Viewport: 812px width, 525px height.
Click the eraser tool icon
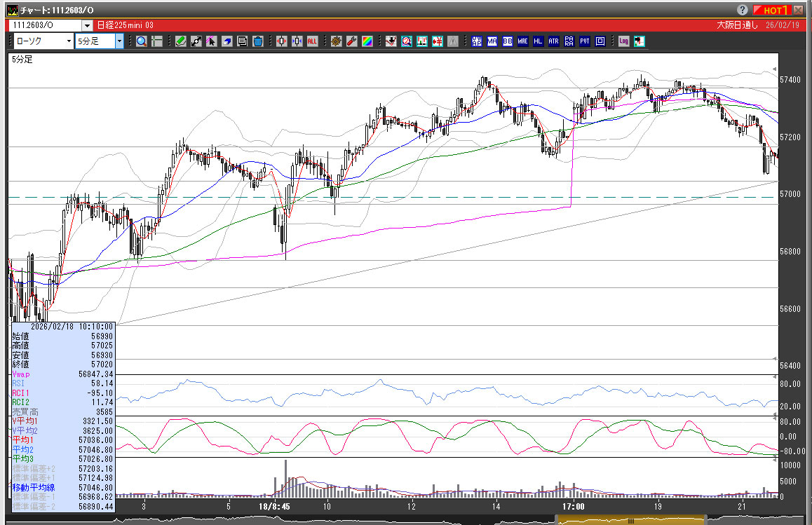pos(227,41)
